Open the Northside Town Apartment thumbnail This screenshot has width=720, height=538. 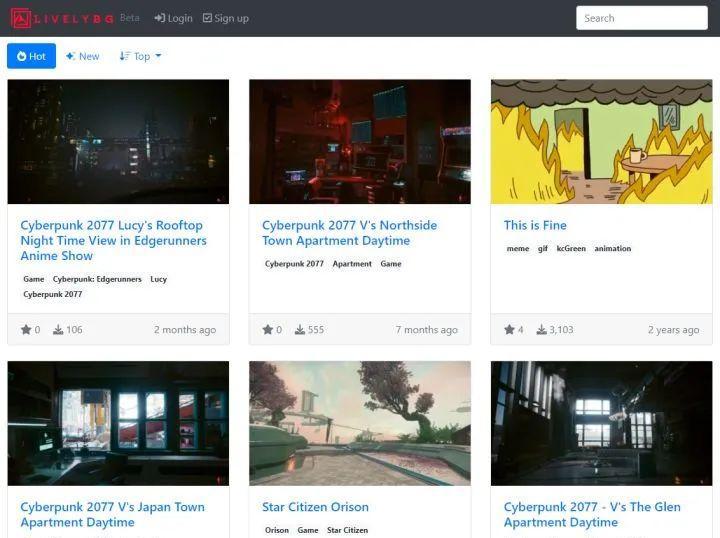click(360, 141)
